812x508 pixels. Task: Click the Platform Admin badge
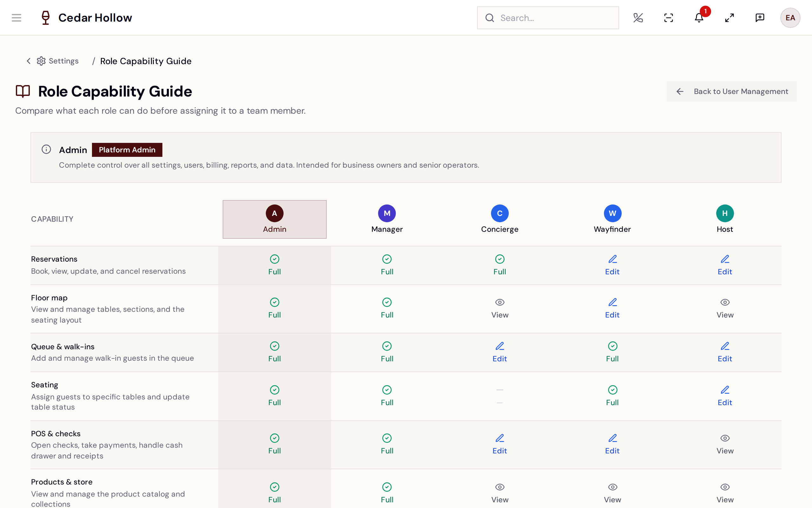coord(127,150)
